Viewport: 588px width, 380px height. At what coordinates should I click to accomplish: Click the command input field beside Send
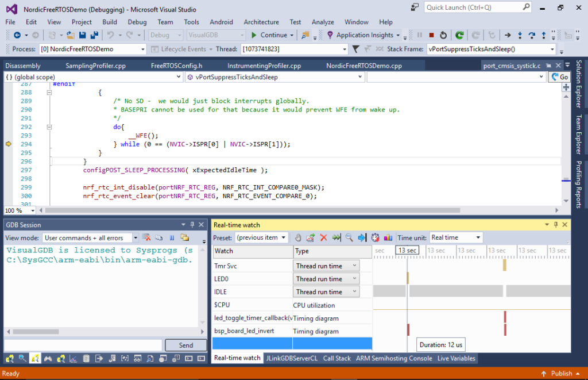coord(83,345)
